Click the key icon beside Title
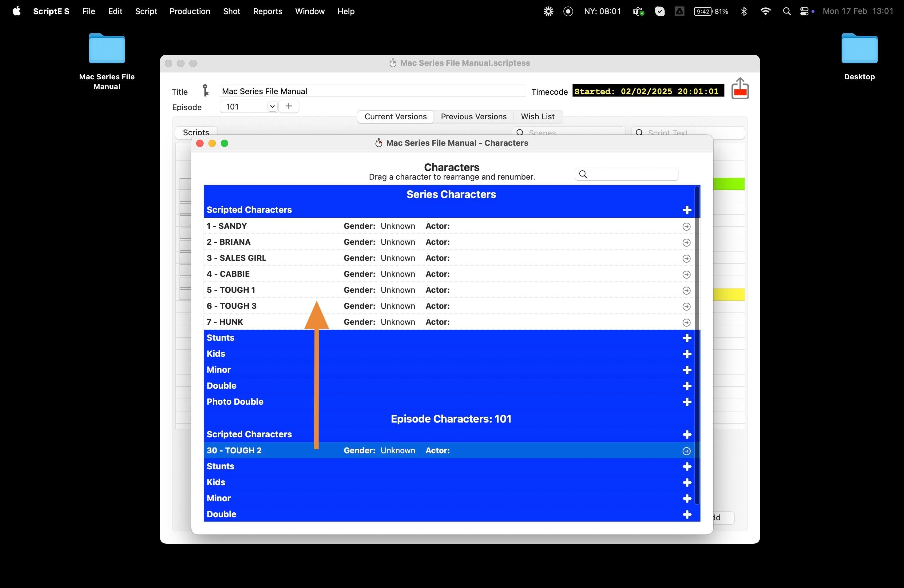Image resolution: width=904 pixels, height=588 pixels. point(205,91)
